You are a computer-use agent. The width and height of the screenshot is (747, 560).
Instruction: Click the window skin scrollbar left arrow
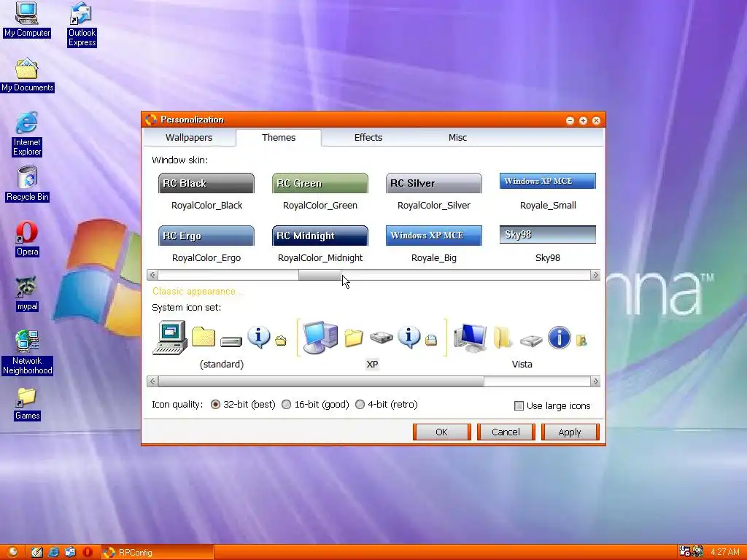click(x=152, y=275)
